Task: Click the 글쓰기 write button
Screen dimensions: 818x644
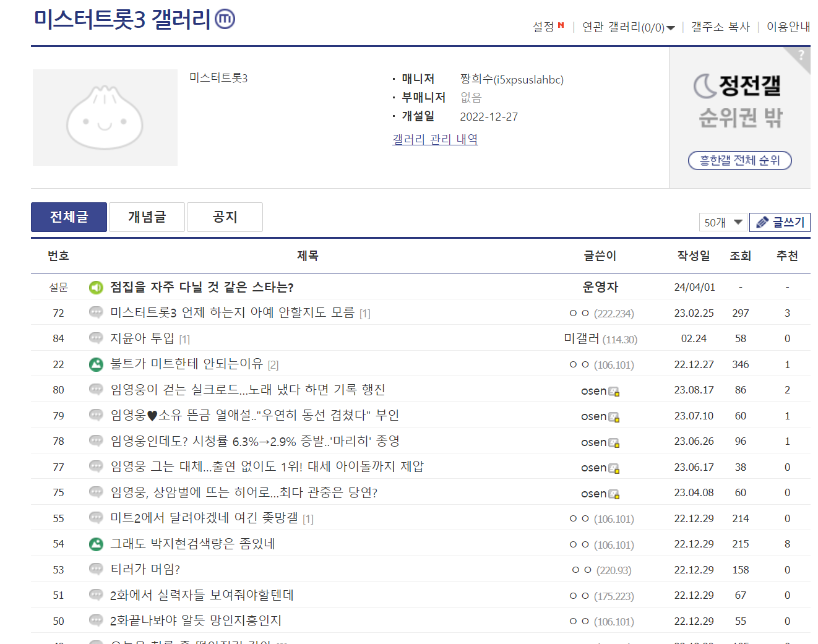Action: (x=780, y=222)
